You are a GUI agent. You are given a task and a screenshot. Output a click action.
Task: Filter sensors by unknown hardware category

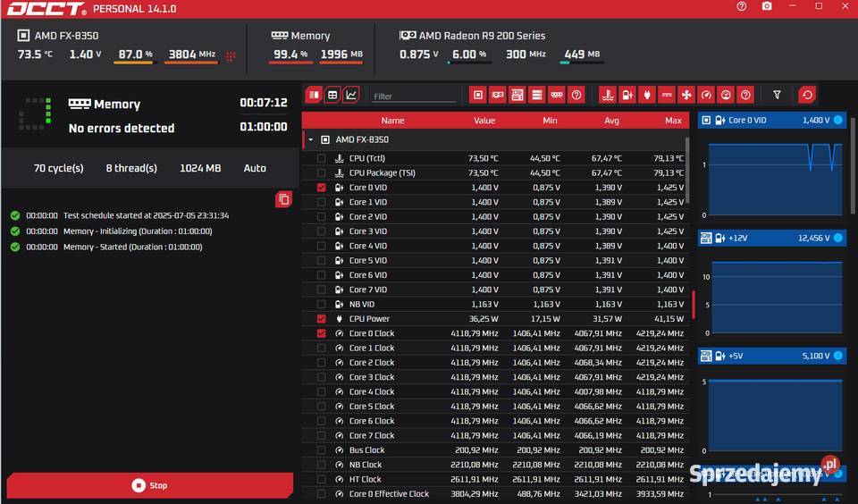coord(576,96)
